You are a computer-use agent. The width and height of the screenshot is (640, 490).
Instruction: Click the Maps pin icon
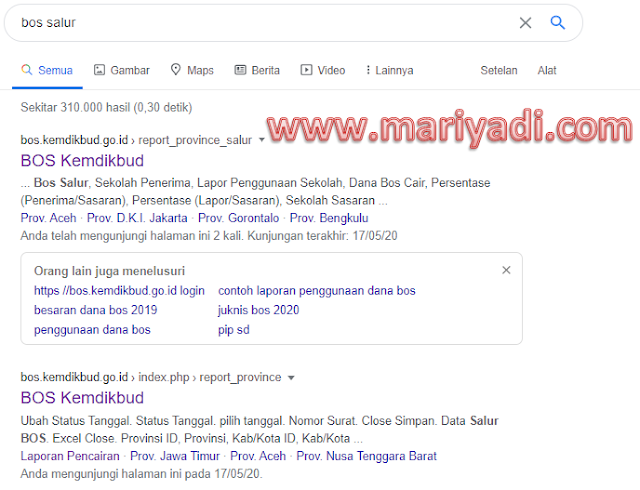(176, 69)
